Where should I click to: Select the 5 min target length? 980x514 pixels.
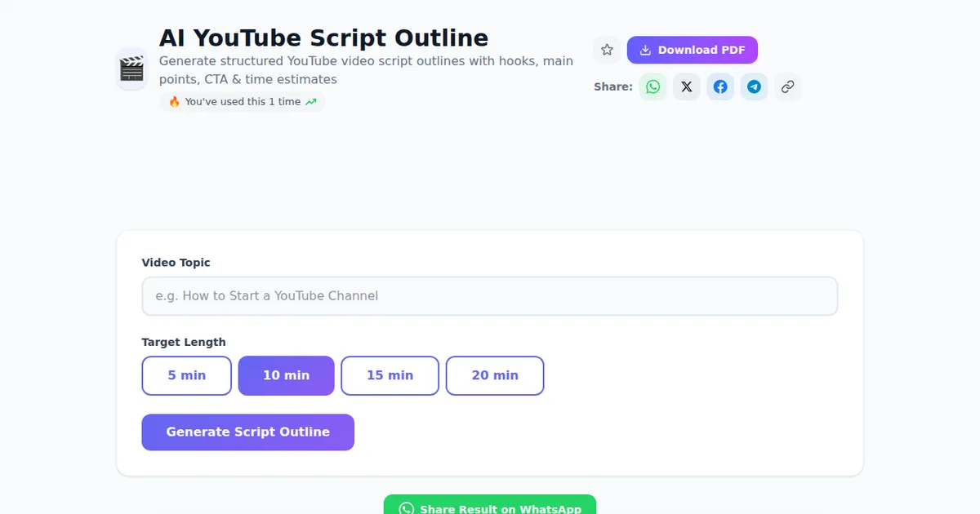tap(187, 375)
